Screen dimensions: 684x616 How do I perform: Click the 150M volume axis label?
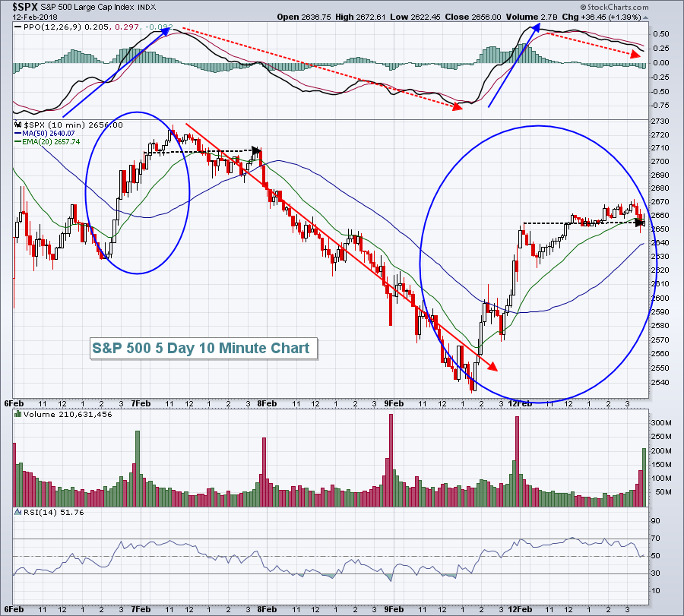tap(661, 465)
